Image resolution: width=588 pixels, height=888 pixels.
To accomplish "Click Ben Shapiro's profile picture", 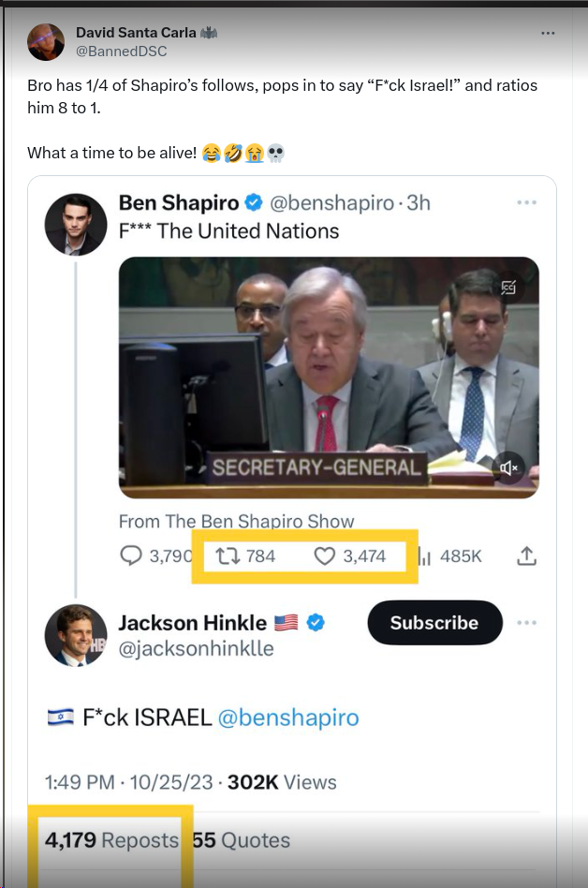I will click(x=73, y=225).
